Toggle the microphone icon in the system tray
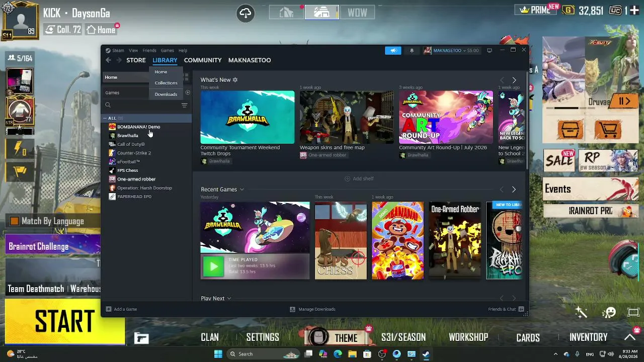 tap(577, 354)
